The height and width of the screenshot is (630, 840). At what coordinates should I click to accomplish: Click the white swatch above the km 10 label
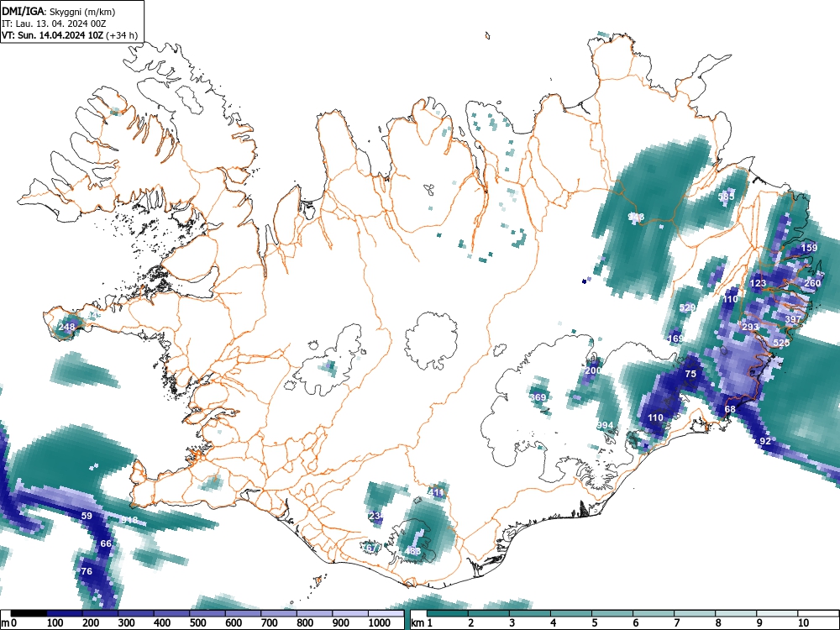(x=818, y=614)
